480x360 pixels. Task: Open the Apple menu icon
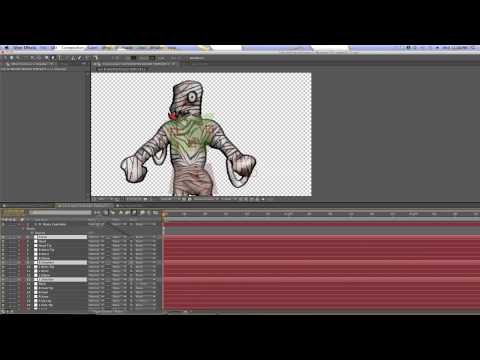tap(6, 48)
